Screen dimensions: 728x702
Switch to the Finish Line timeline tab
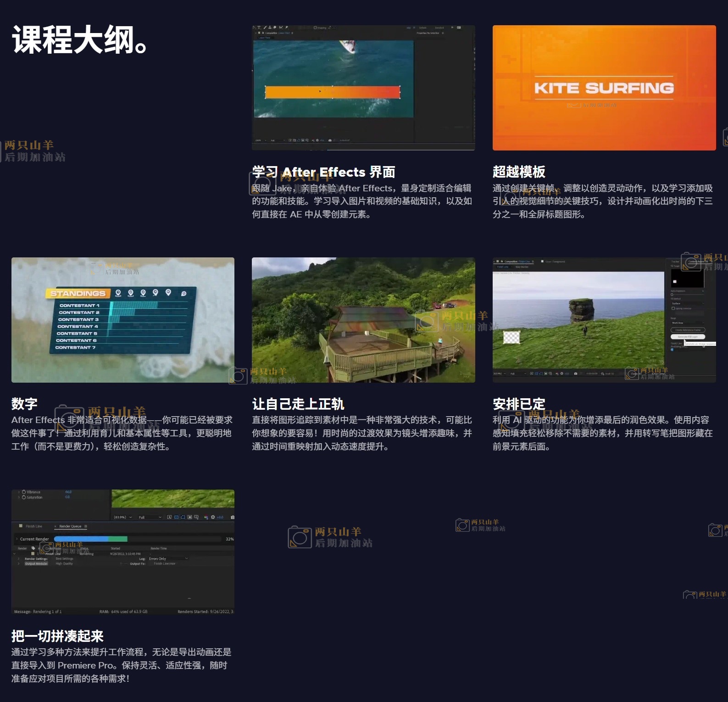(x=33, y=526)
